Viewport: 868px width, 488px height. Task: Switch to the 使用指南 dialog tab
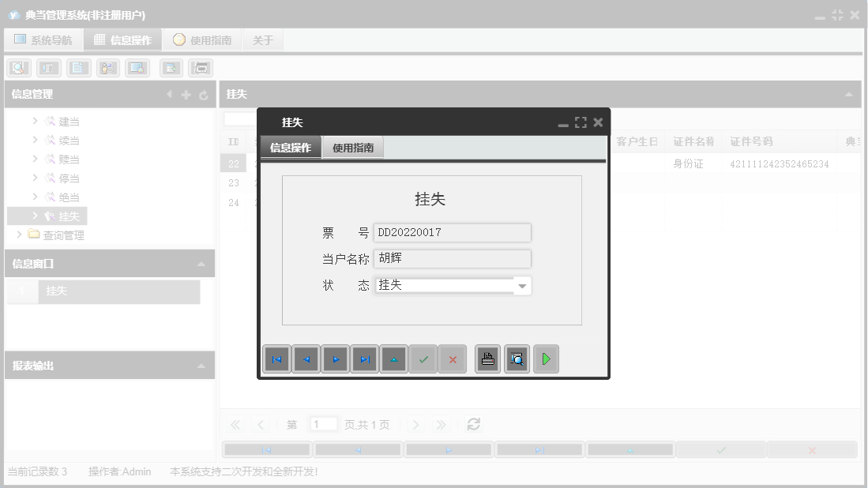coord(352,146)
